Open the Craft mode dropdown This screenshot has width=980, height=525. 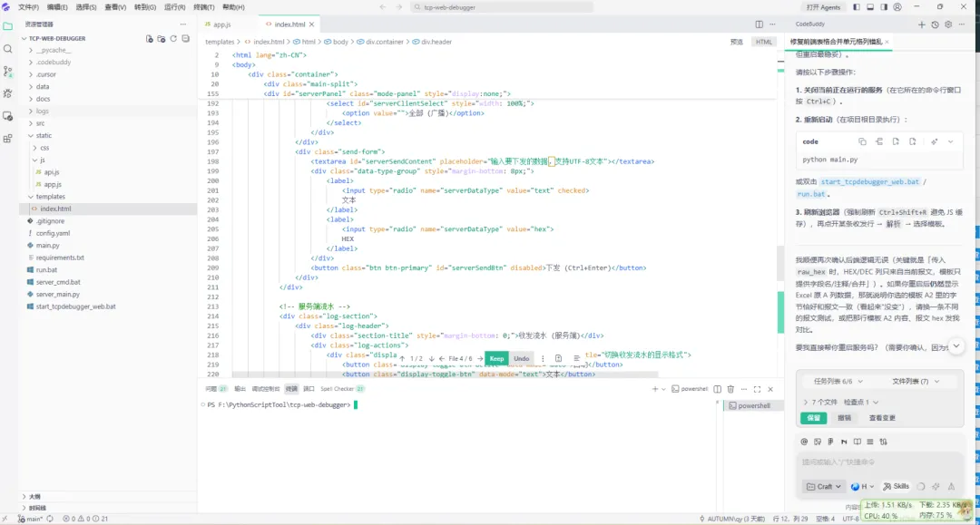point(823,486)
